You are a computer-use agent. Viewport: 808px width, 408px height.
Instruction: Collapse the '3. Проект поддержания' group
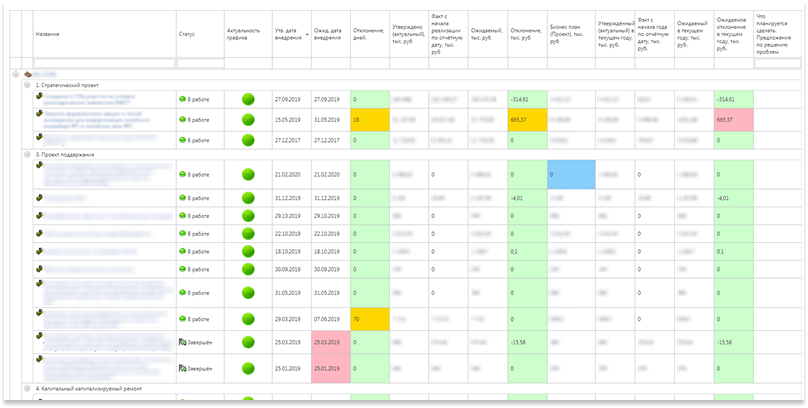pos(27,154)
